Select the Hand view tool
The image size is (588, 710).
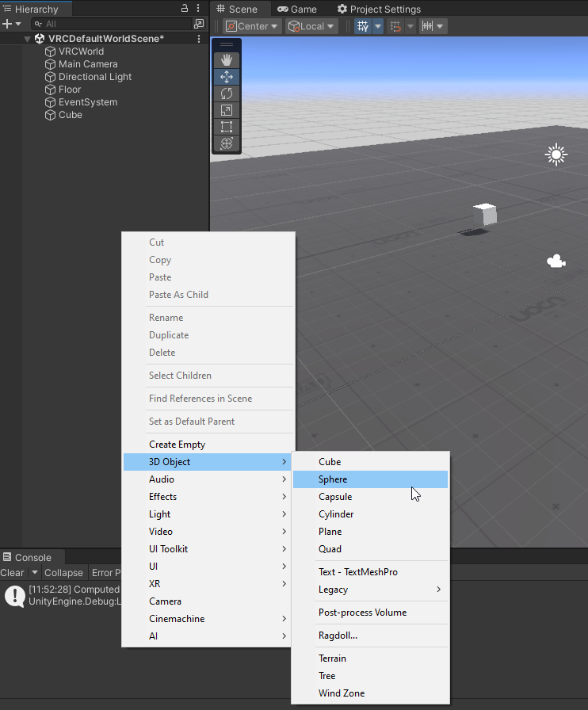click(227, 60)
